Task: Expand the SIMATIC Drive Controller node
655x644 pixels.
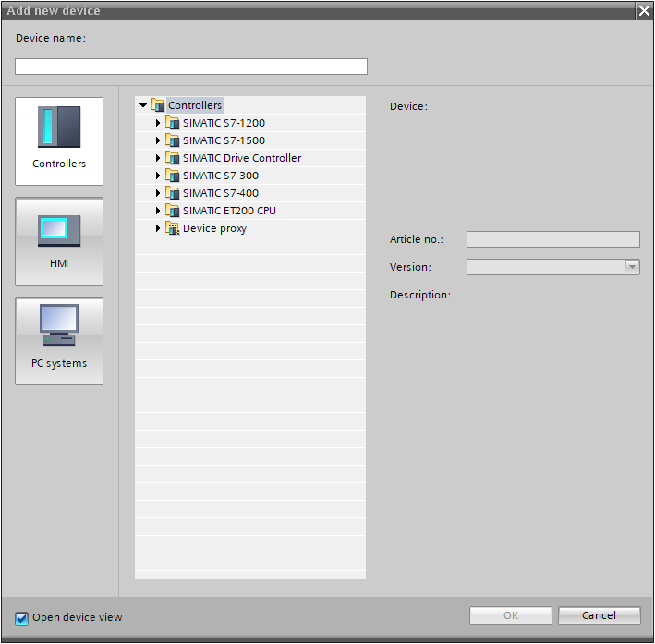Action: [158, 158]
